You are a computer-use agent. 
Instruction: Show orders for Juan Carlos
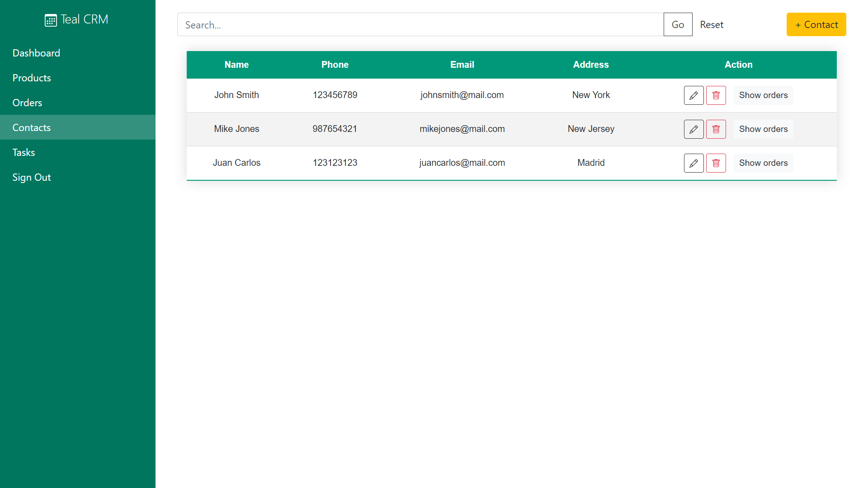(x=763, y=163)
